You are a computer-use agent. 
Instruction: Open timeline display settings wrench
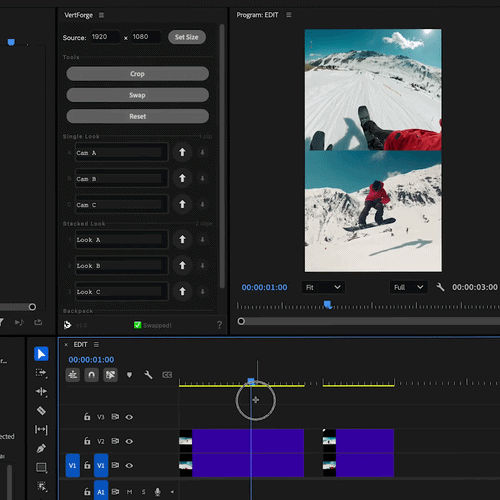(148, 375)
